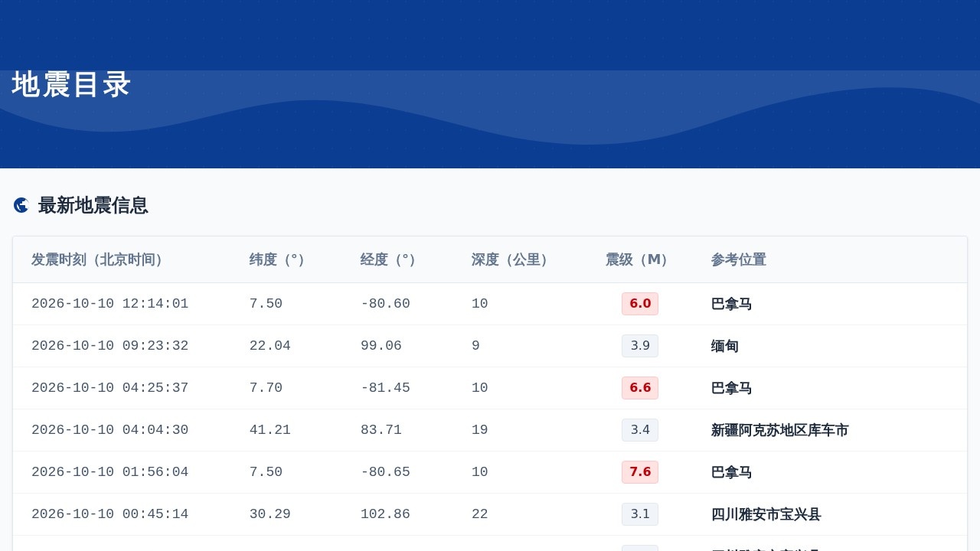Select the 2026-10-10 01:56:04 time cell
980x551 pixels.
tap(110, 472)
